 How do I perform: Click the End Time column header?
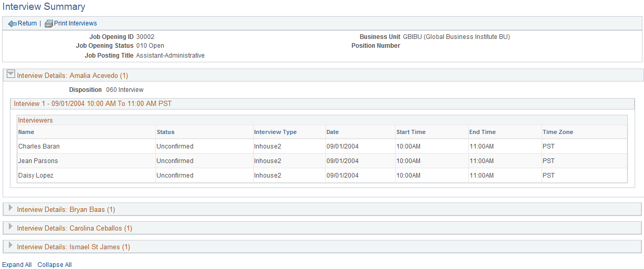point(482,132)
